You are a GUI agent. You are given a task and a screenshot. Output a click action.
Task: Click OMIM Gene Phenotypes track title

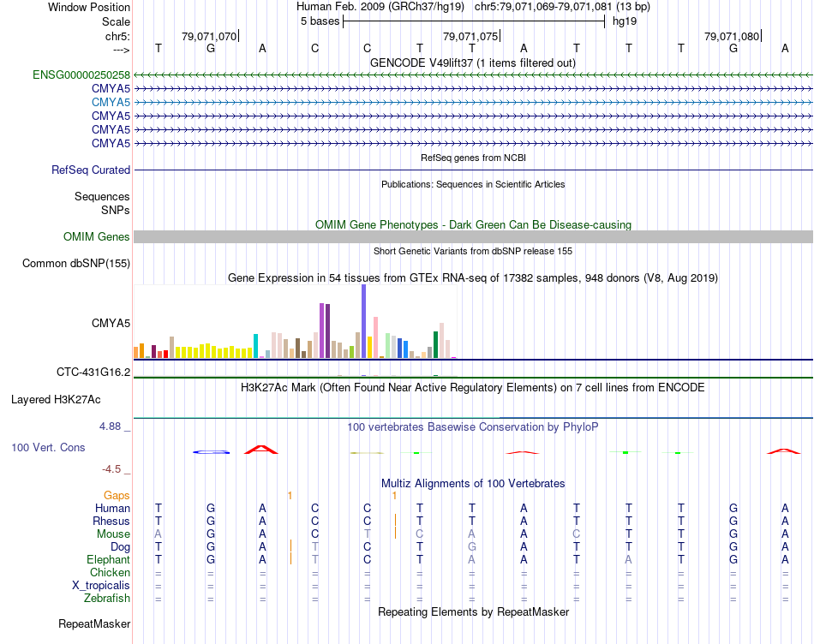coord(473,224)
